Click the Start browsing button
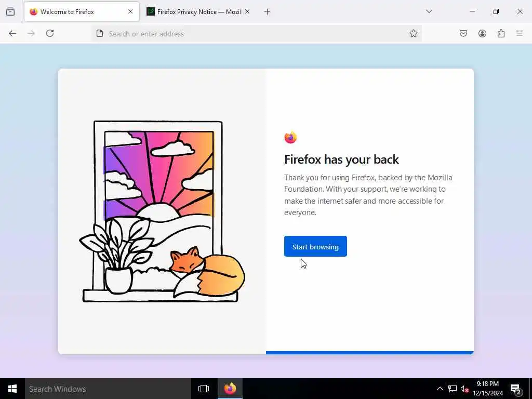The width and height of the screenshot is (532, 399). click(x=315, y=246)
